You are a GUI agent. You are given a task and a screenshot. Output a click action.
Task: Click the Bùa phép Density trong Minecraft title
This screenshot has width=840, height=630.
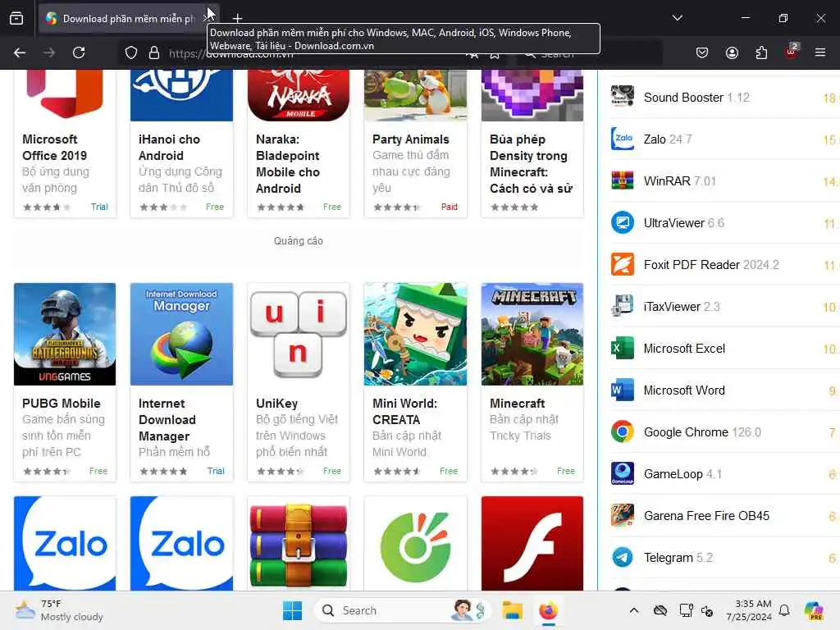pyautogui.click(x=531, y=164)
